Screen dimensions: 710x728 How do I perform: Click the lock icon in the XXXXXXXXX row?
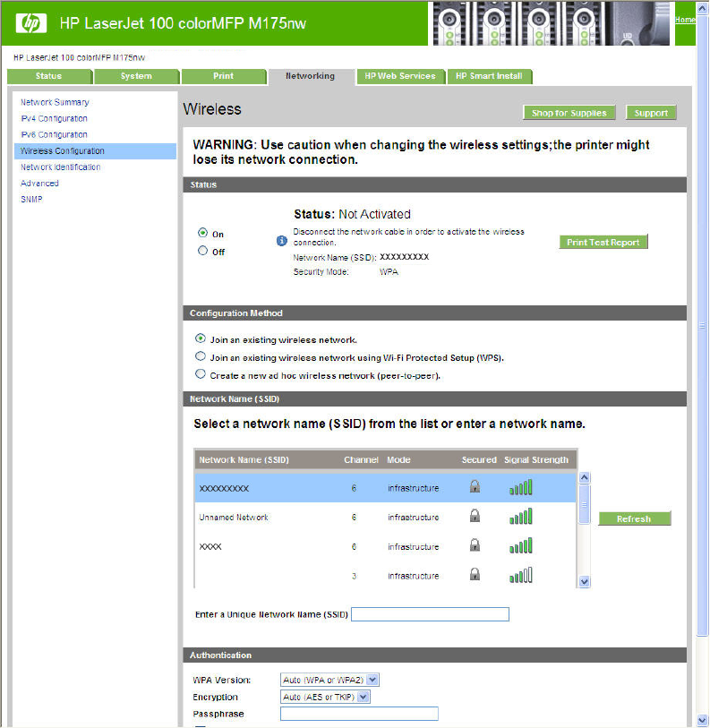pos(475,486)
